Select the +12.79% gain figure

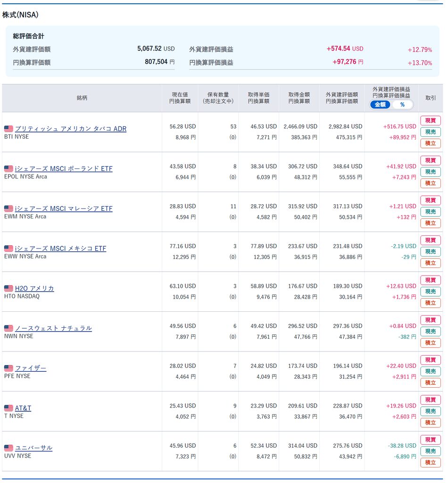pos(420,50)
